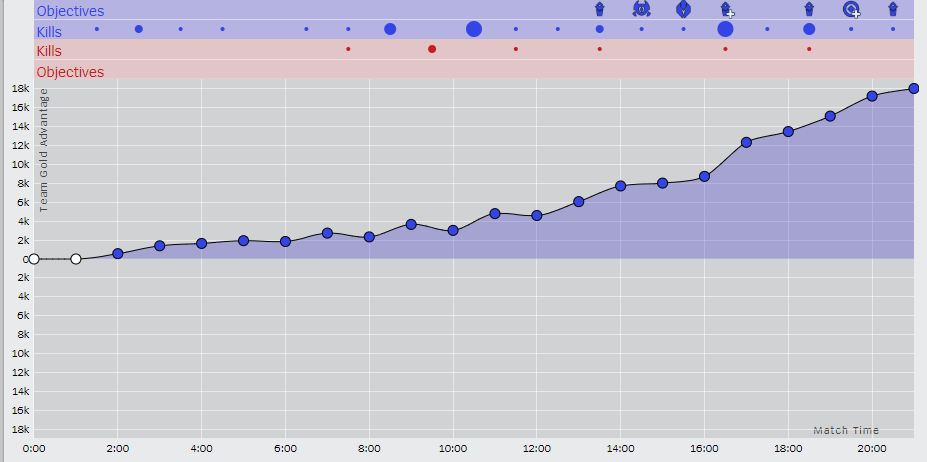Select the red Objectives row label
927x462 pixels.
pos(70,72)
